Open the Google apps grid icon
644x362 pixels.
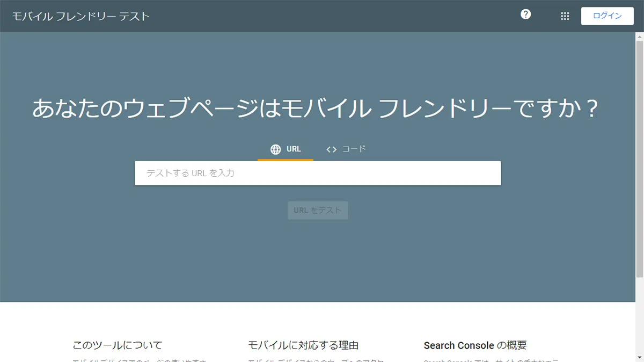[565, 16]
